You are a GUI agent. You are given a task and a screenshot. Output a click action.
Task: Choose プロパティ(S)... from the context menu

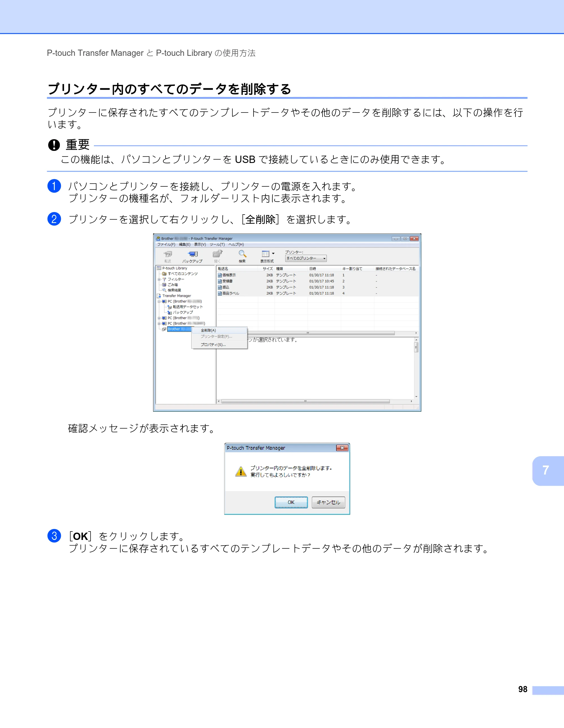pos(219,345)
